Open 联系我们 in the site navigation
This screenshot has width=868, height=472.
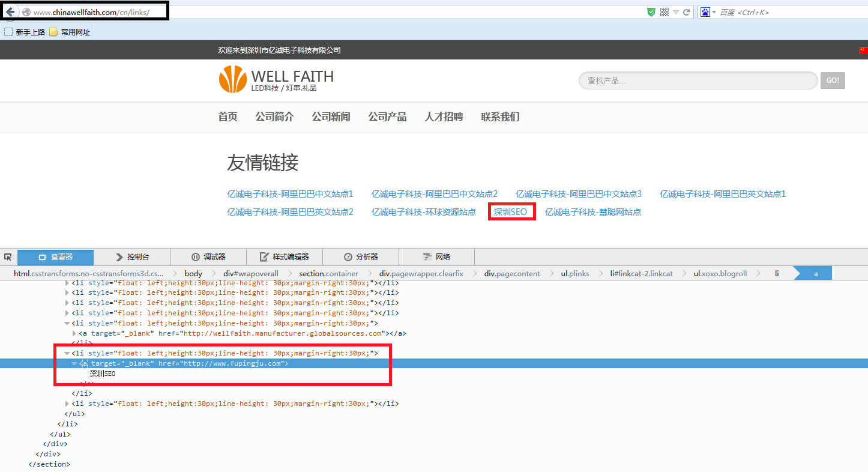click(x=500, y=117)
